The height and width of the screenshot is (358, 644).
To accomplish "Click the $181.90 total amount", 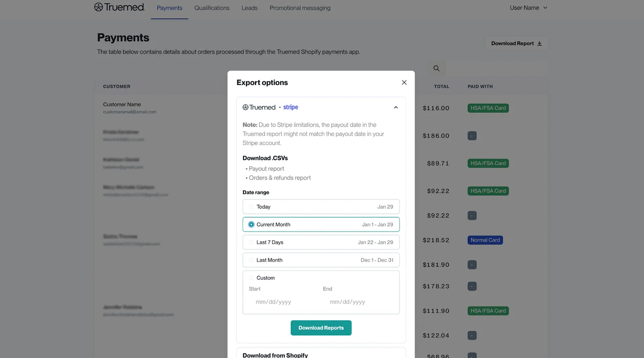I will 436,265.
